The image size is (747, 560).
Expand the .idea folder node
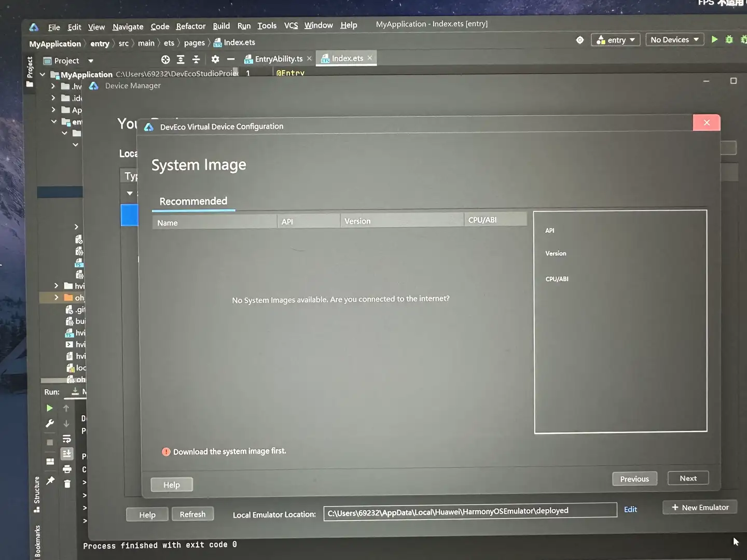point(53,98)
